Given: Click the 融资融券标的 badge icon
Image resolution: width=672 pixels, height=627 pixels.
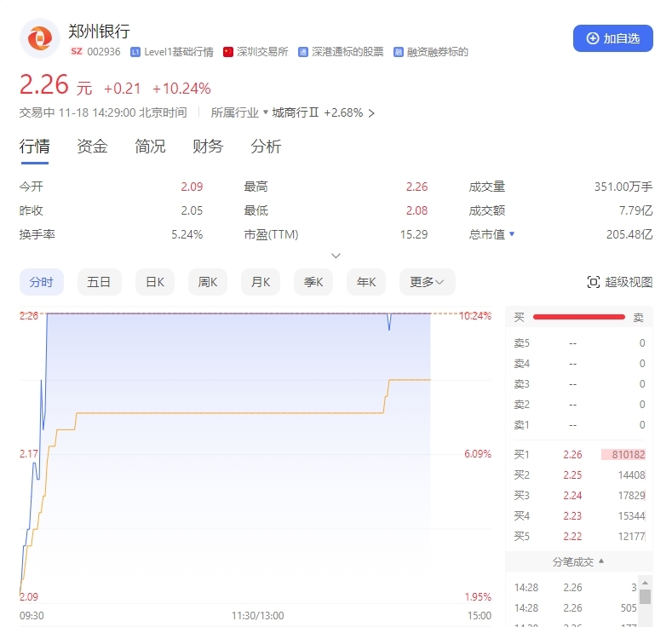Looking at the screenshot, I should tap(398, 52).
